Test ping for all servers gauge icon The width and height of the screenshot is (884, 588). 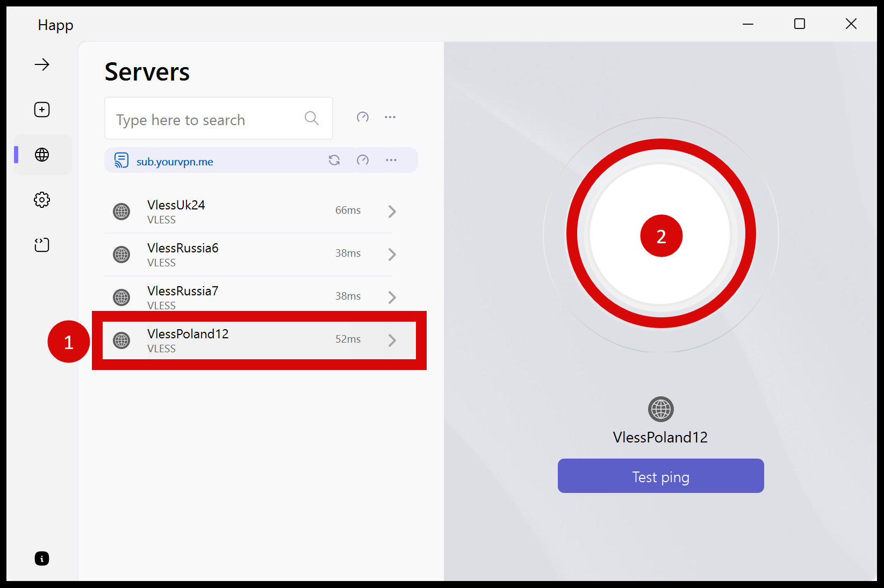pyautogui.click(x=363, y=117)
